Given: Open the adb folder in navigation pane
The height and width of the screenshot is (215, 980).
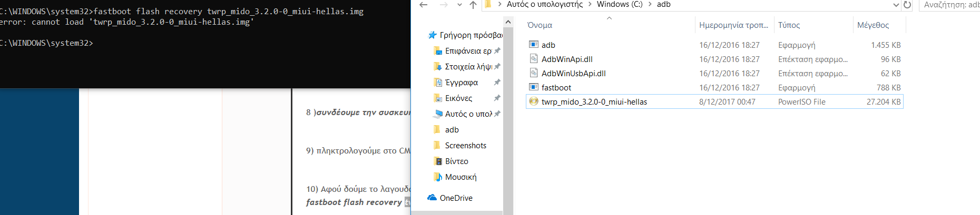Looking at the screenshot, I should pyautogui.click(x=452, y=130).
